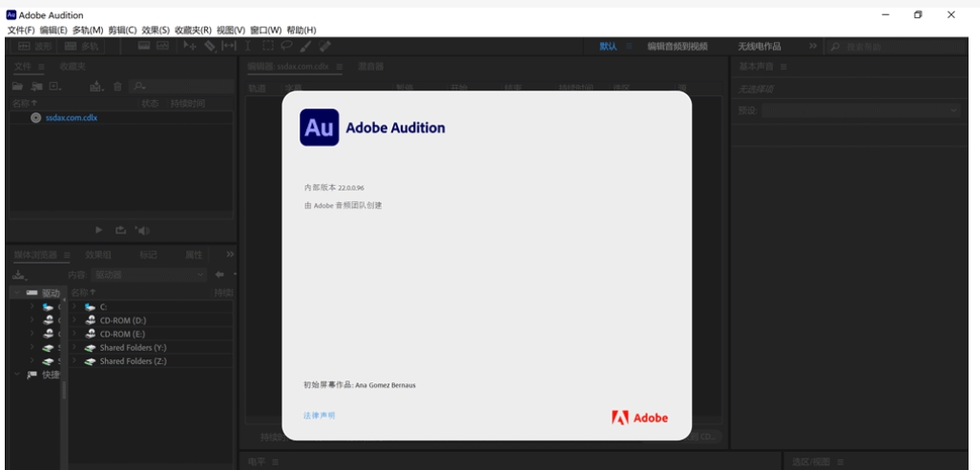
Task: Click the Play button in Files panel
Action: [98, 231]
